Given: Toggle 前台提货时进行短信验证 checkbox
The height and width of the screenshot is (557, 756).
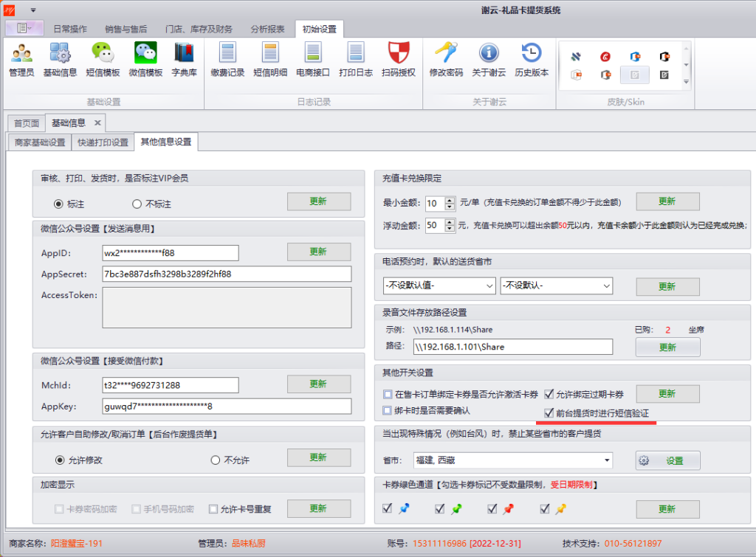Looking at the screenshot, I should (549, 413).
